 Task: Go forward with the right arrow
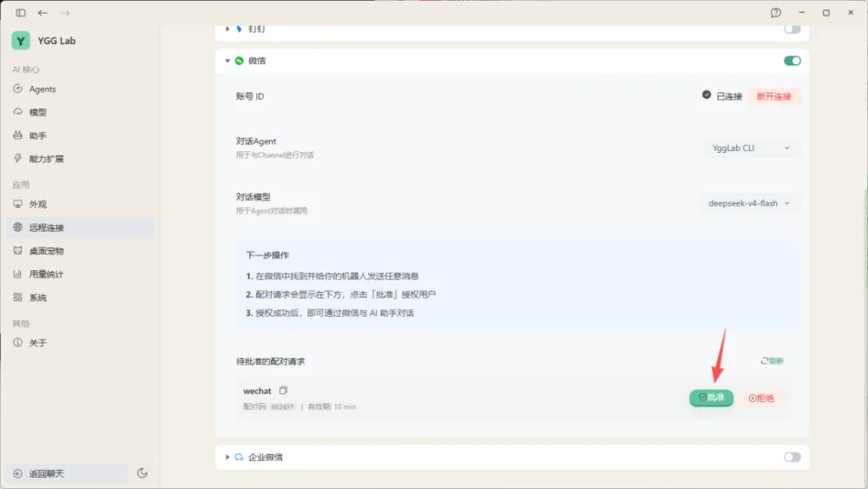(65, 13)
